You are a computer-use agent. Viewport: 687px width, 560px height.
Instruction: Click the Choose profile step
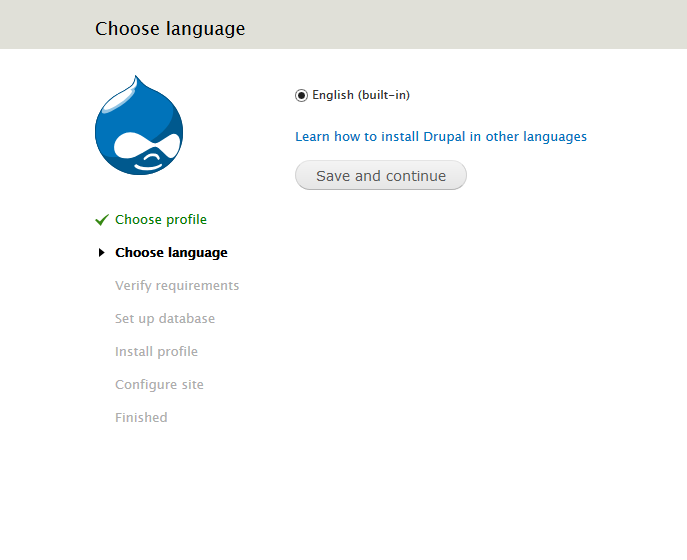tap(161, 220)
